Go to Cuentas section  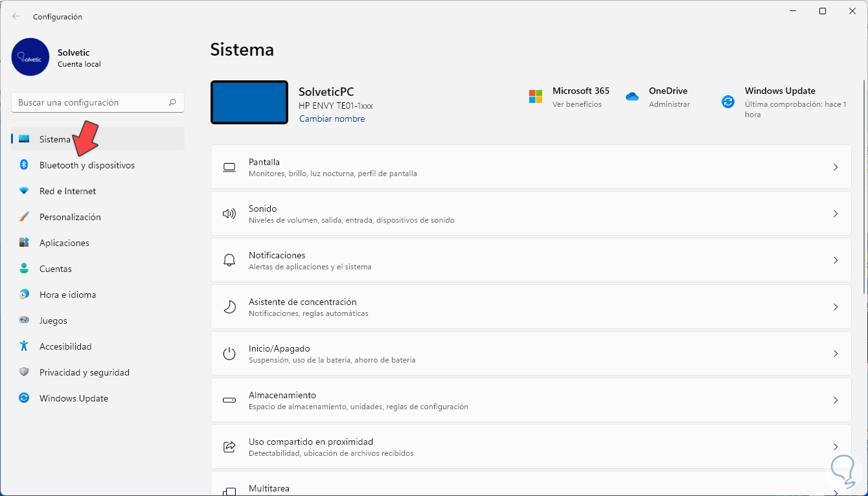[x=55, y=269]
